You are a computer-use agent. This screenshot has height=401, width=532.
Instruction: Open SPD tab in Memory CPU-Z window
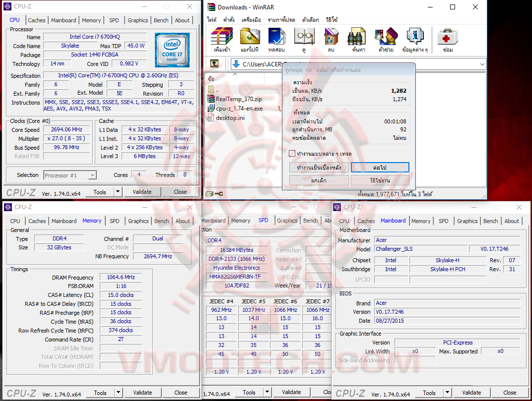(115, 221)
